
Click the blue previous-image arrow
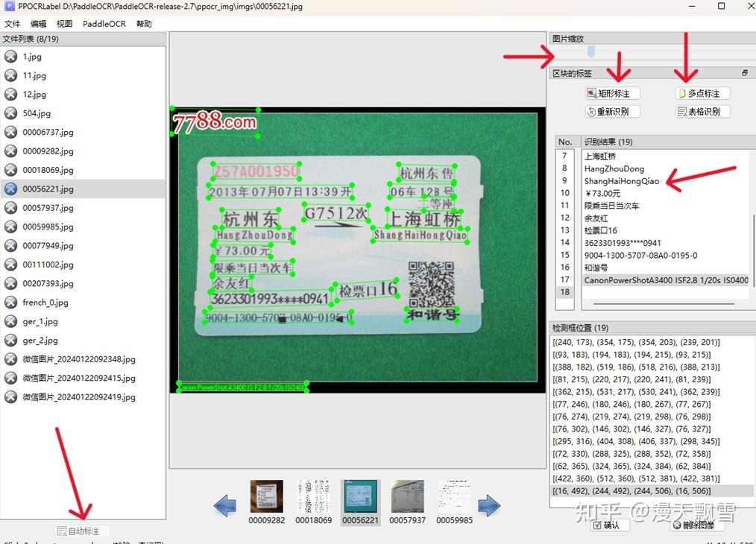pyautogui.click(x=226, y=505)
